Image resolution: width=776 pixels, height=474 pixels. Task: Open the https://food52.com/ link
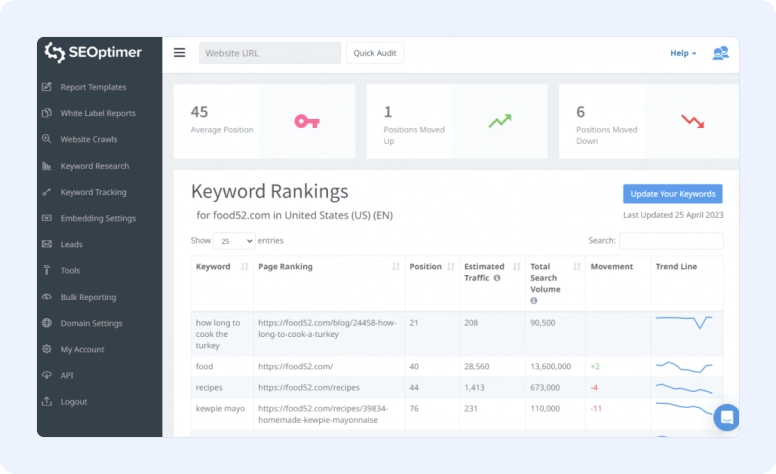(x=295, y=367)
